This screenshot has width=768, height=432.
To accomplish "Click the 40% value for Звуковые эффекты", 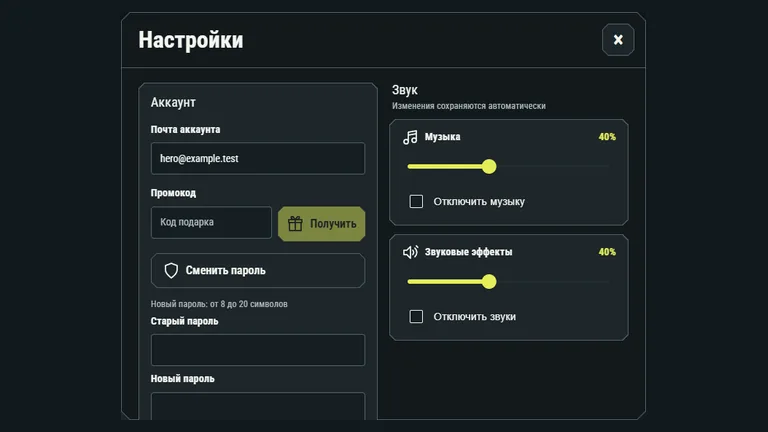I will coord(607,252).
